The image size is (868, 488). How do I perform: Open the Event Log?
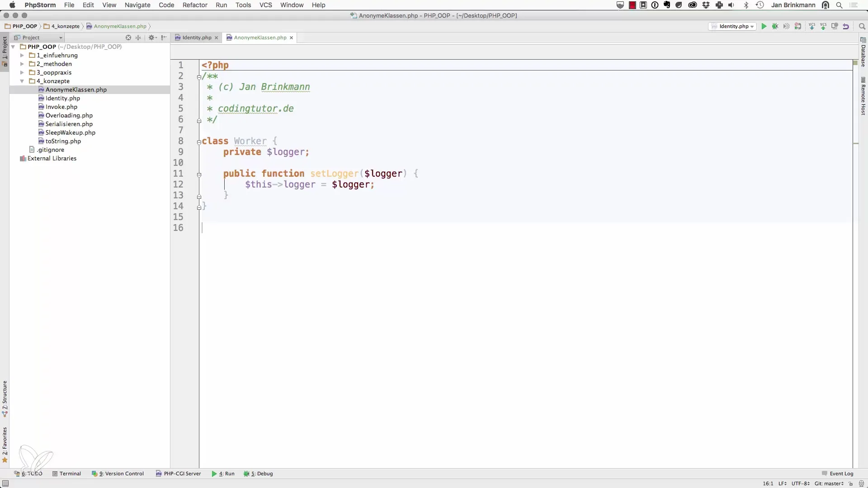coord(838,474)
